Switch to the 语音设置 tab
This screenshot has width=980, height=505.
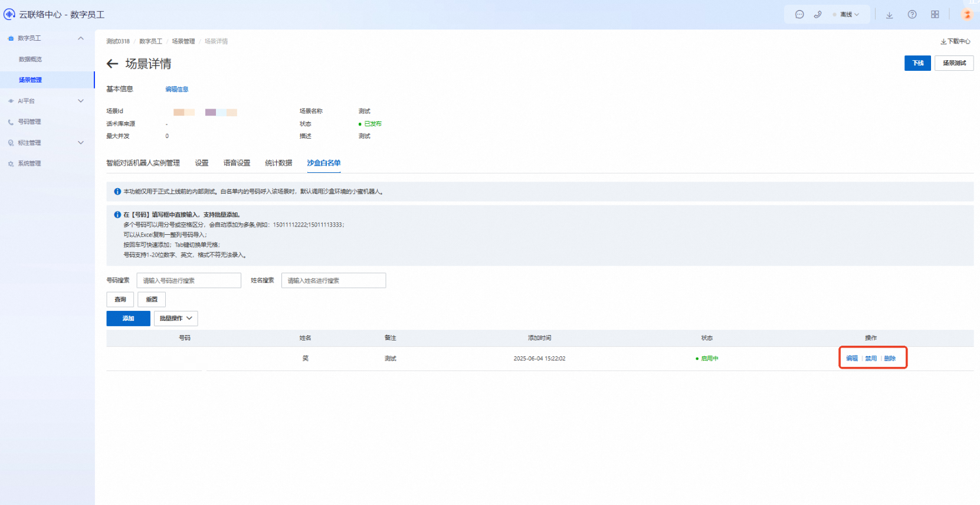[x=237, y=163]
